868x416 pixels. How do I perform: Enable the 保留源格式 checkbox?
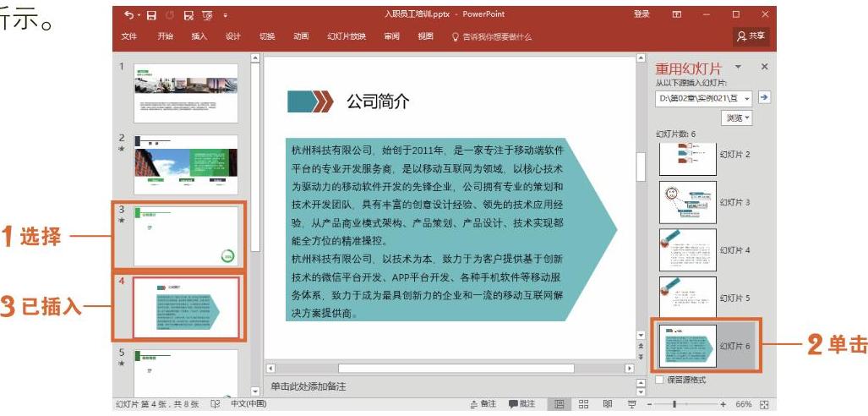[659, 380]
